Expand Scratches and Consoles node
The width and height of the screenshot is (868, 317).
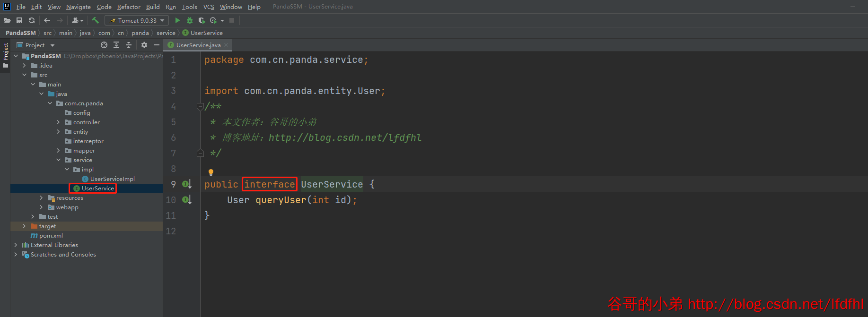click(16, 254)
